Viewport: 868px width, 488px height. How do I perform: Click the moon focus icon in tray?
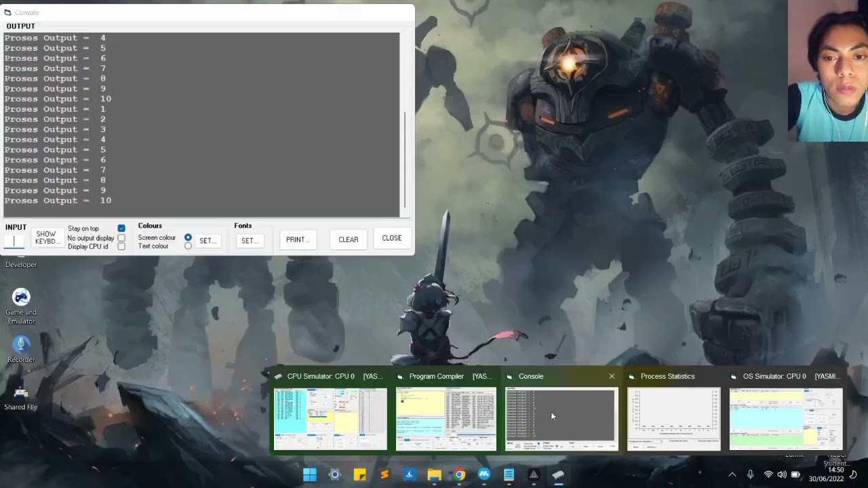[853, 474]
